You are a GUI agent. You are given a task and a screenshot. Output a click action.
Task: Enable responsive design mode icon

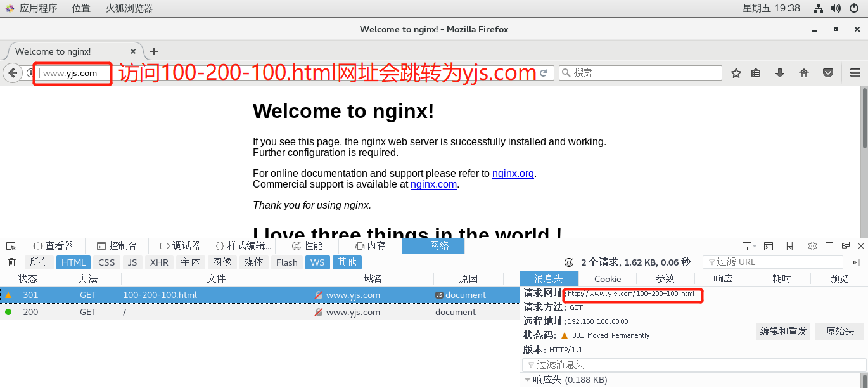point(789,246)
